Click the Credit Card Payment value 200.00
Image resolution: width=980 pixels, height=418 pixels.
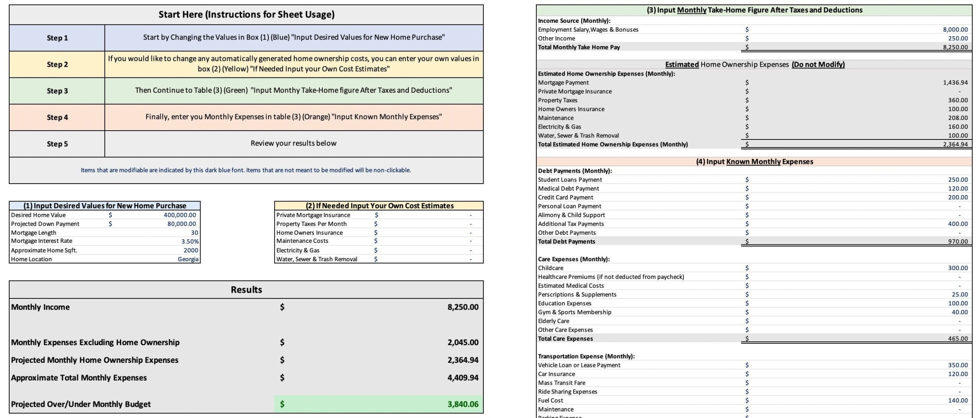click(958, 197)
